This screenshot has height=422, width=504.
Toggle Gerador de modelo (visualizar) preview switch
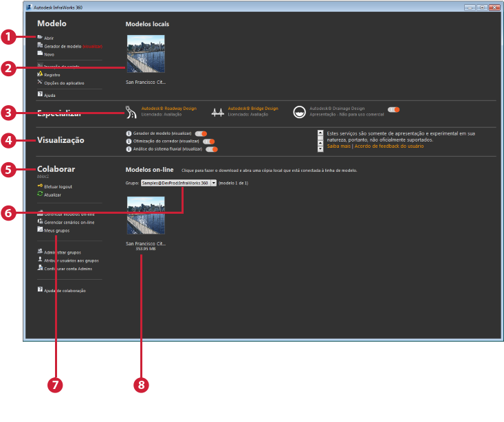(x=201, y=134)
